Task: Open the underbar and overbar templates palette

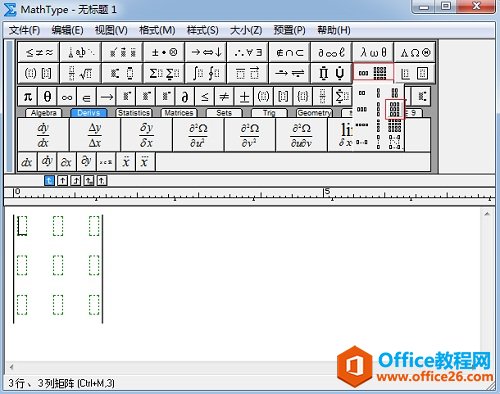Action: 248,73
